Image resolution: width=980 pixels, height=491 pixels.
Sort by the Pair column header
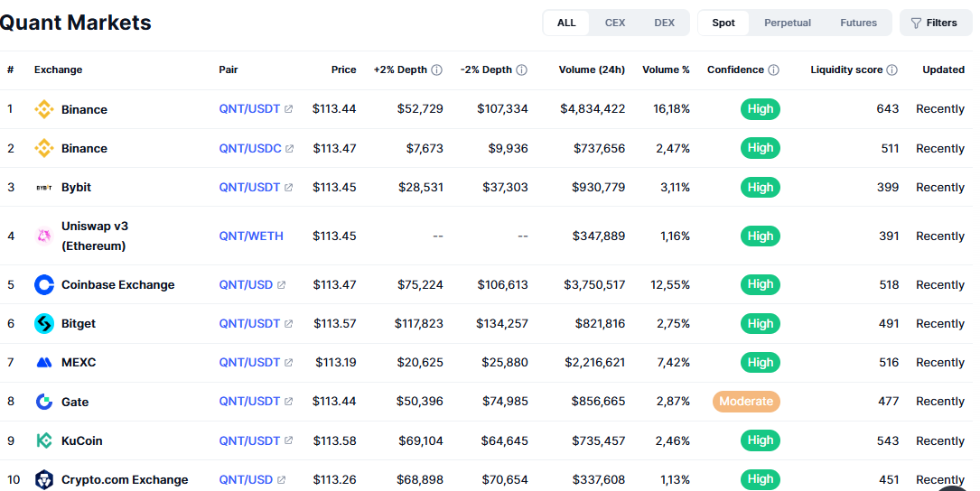[229, 70]
